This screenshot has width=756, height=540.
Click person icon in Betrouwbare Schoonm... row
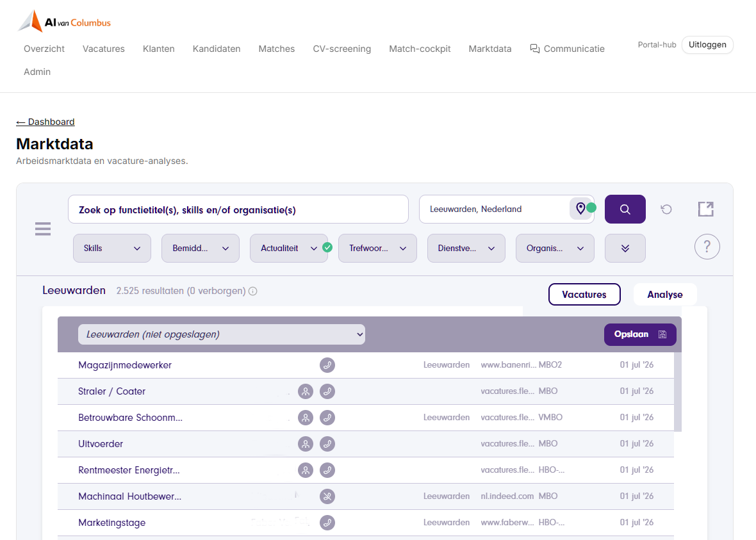coord(306,418)
